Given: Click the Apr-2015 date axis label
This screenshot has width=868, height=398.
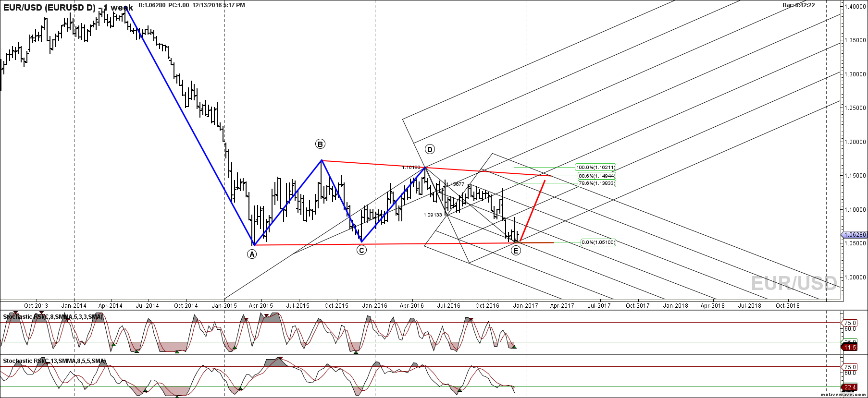Looking at the screenshot, I should click(x=260, y=306).
